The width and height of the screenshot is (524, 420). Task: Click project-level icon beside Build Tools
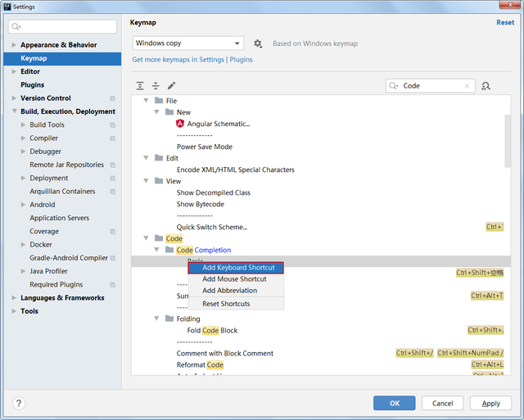click(x=113, y=125)
